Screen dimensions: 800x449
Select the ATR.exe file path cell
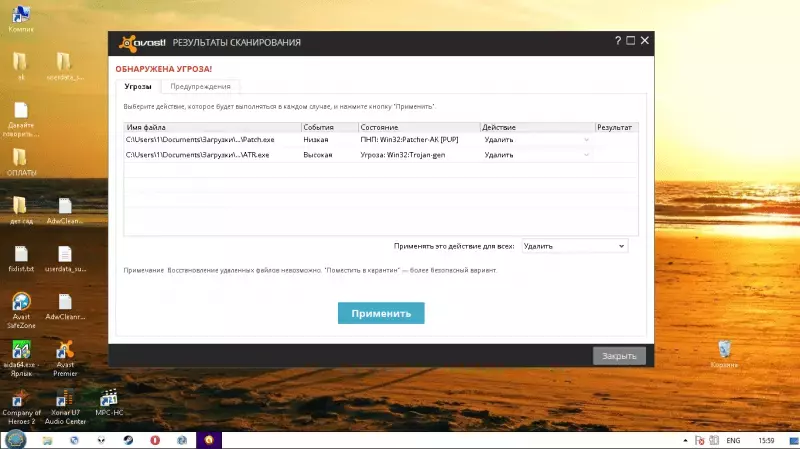click(x=197, y=155)
